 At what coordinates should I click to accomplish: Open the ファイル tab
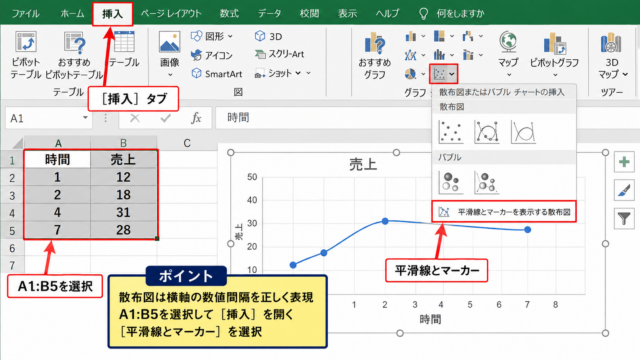[26, 13]
